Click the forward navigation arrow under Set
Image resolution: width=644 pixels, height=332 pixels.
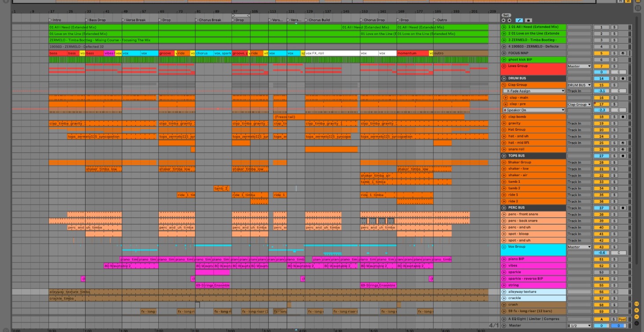click(x=509, y=20)
